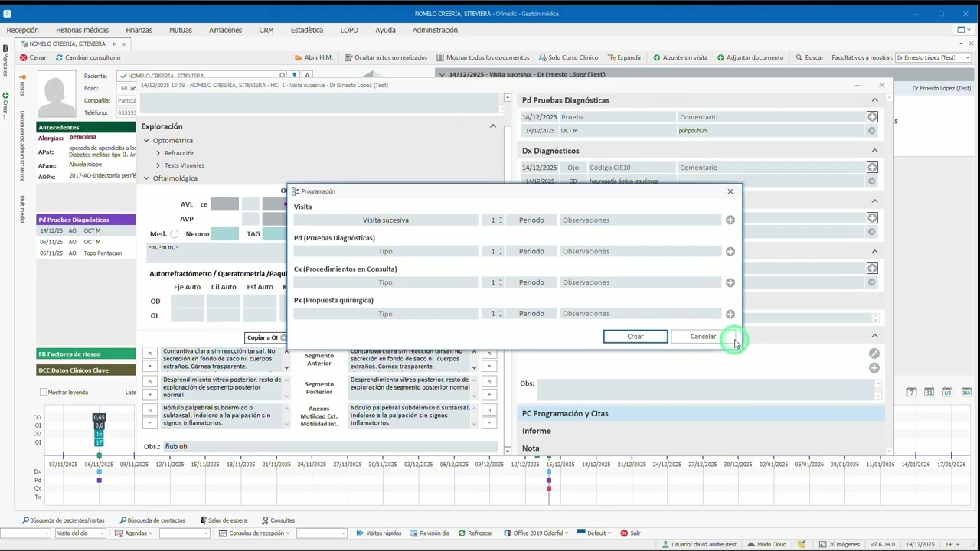The image size is (980, 551).
Task: Open the Finanzas menu
Action: [x=139, y=30]
